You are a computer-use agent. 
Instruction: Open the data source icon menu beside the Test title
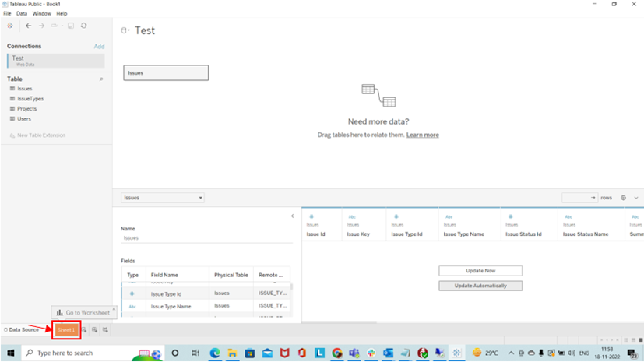[x=125, y=30]
